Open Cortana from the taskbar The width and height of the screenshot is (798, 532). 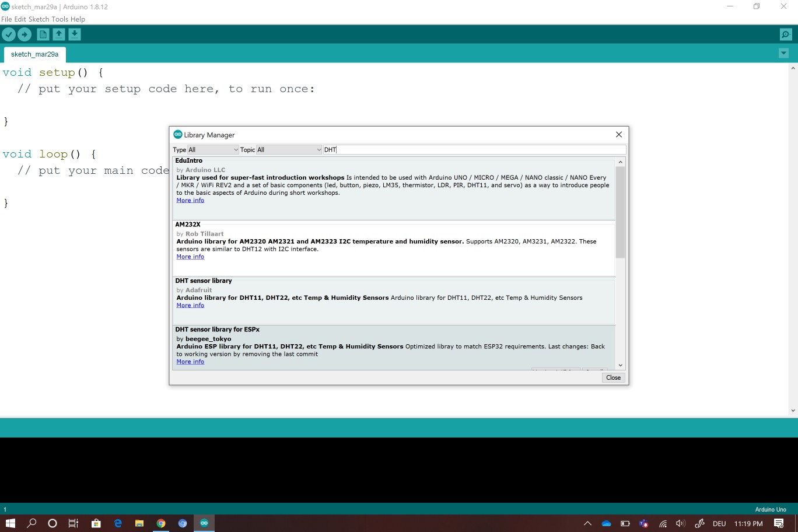pos(52,523)
